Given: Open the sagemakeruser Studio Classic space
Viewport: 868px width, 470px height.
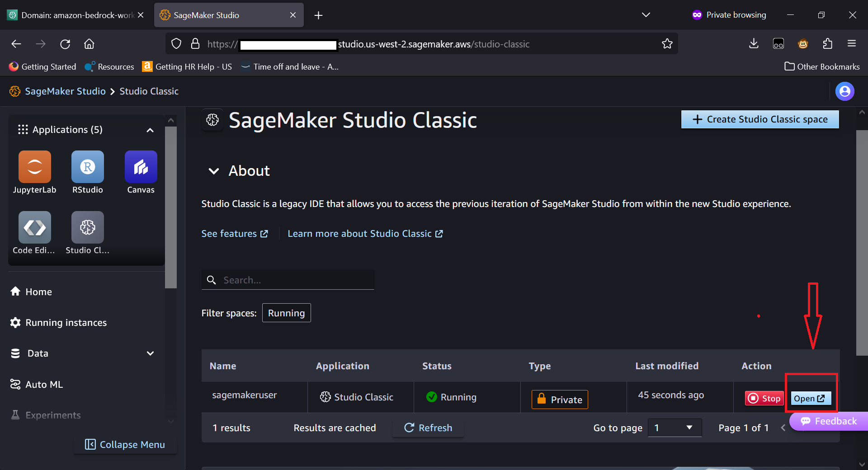Looking at the screenshot, I should pos(811,398).
